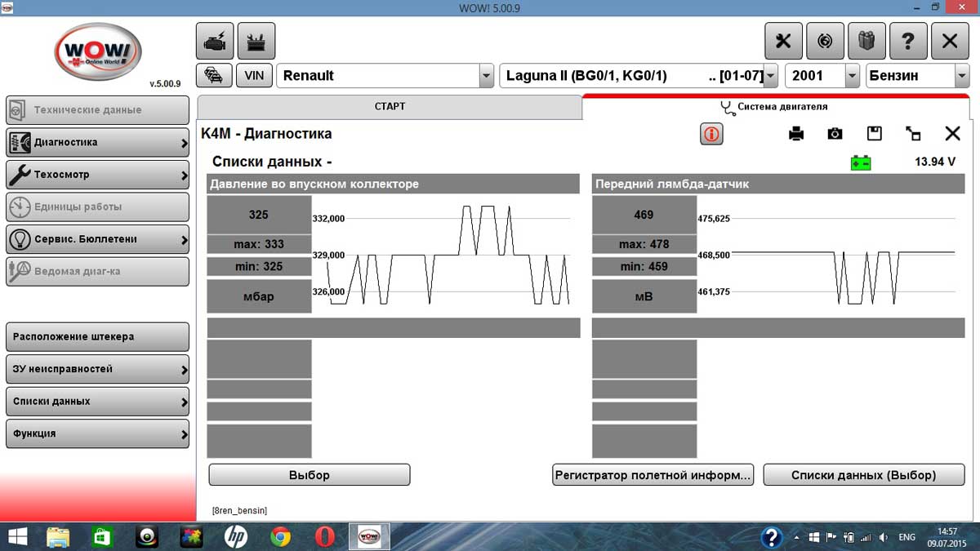980x551 pixels.
Task: Expand Списки данных sidebar submenu
Action: [x=97, y=402]
